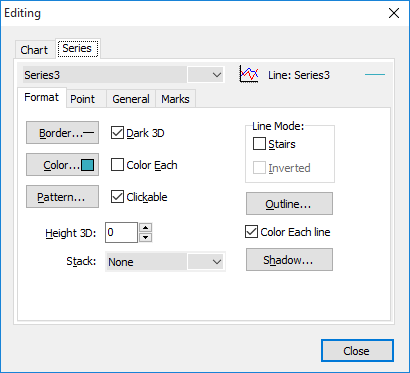This screenshot has height=373, width=410.
Task: Uncheck the Clickable option
Action: click(x=117, y=197)
